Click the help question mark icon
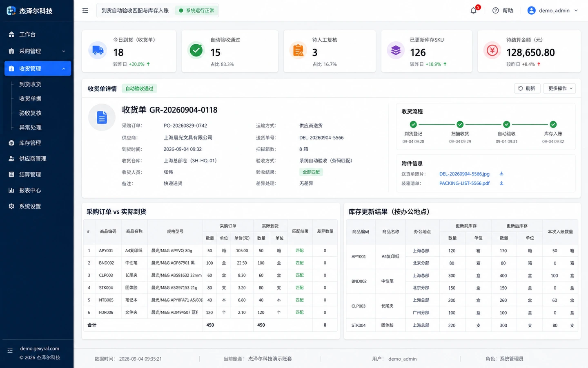This screenshot has height=368, width=588. coord(496,11)
